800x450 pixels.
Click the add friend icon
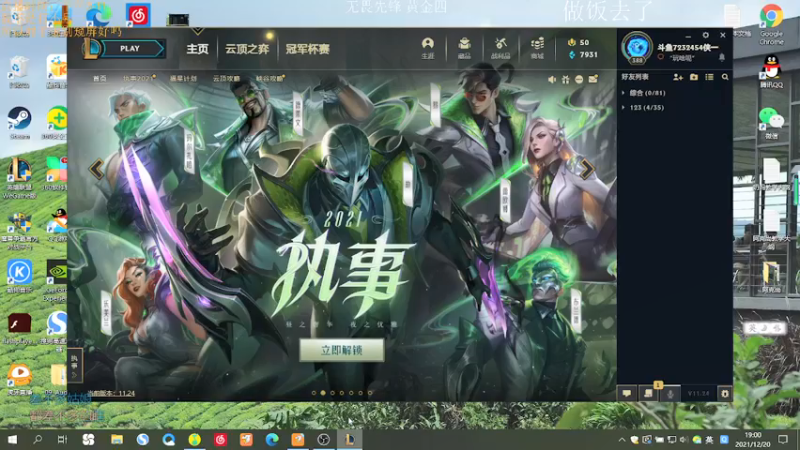coord(678,77)
